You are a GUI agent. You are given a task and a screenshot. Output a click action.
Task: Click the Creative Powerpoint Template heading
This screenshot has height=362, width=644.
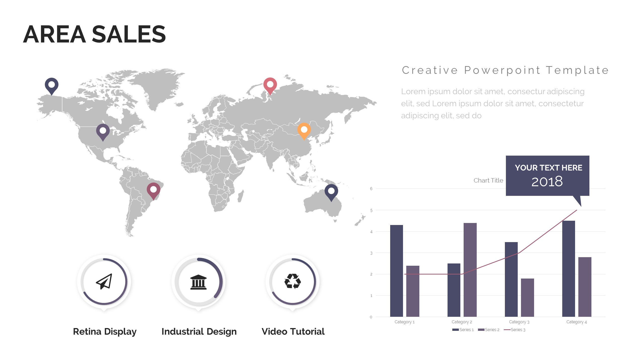click(505, 70)
